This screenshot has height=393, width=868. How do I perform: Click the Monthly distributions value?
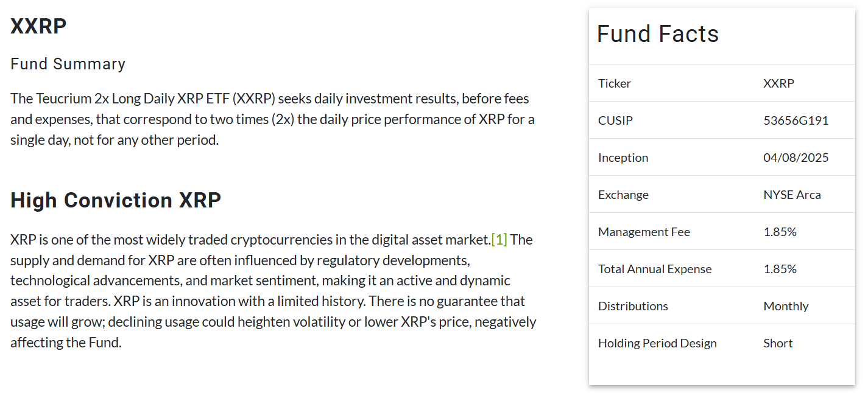tap(786, 306)
